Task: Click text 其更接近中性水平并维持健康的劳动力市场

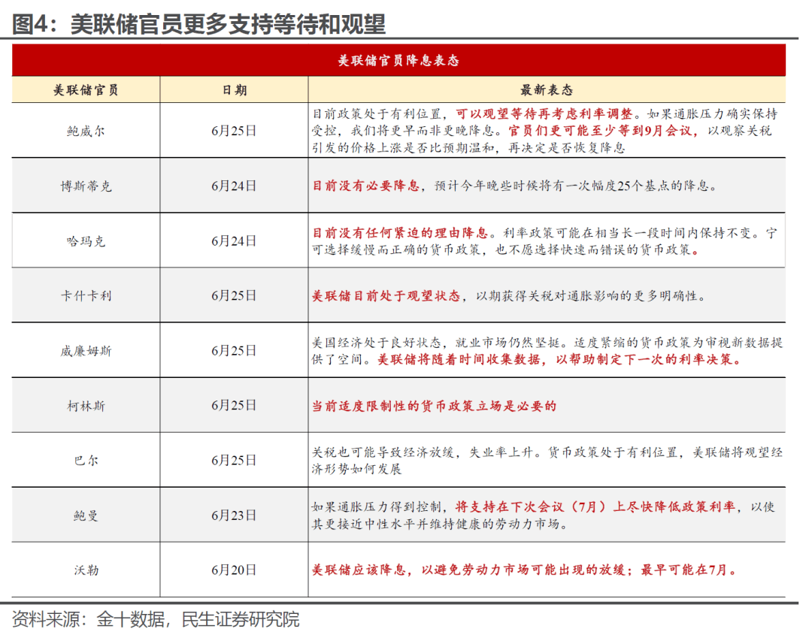Action: click(435, 524)
